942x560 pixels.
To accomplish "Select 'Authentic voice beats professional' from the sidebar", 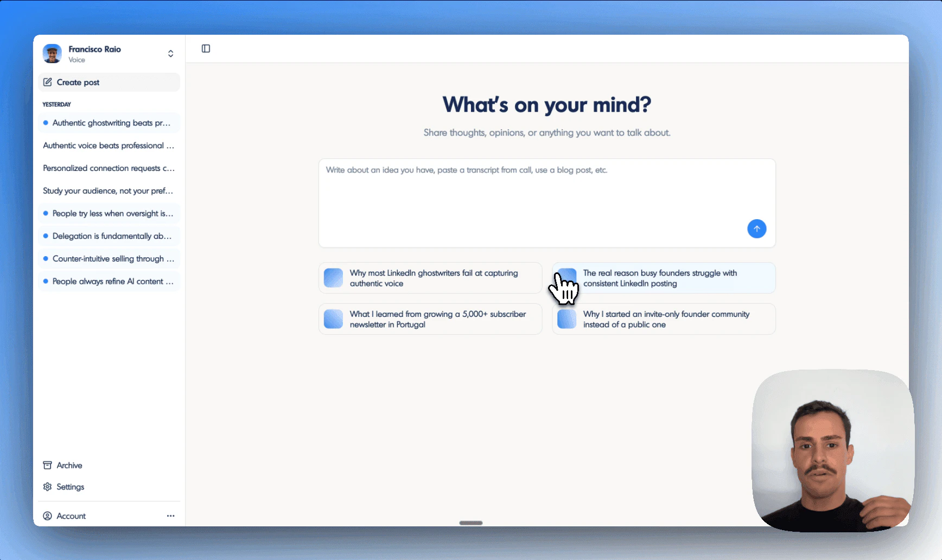I will click(108, 145).
